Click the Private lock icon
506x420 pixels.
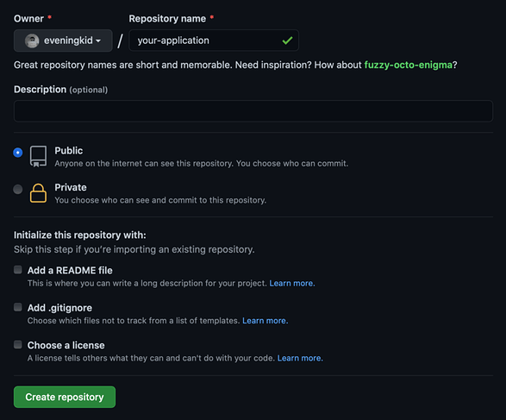tap(38, 193)
